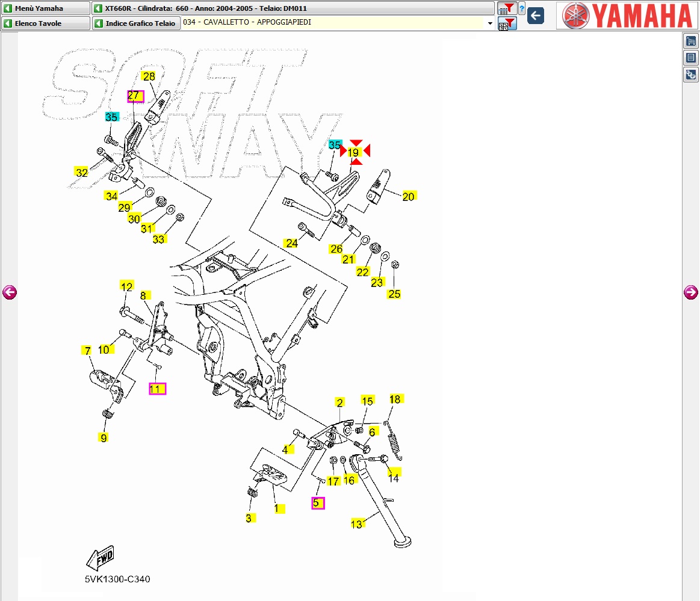Image resolution: width=700 pixels, height=601 pixels.
Task: Click the grid filter icon below table filter
Action: coord(507,24)
